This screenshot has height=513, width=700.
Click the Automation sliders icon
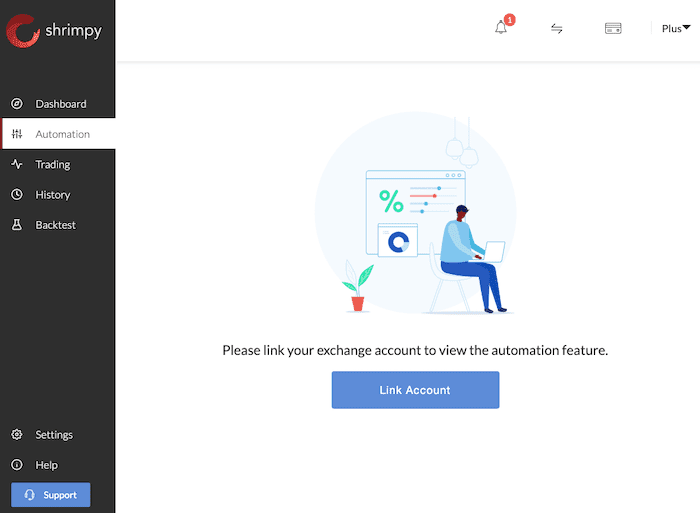pyautogui.click(x=17, y=133)
